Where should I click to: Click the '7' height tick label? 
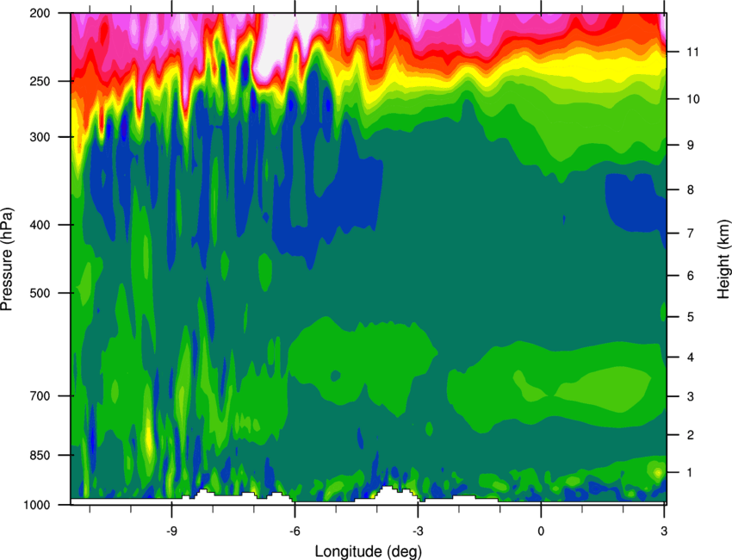pos(691,233)
